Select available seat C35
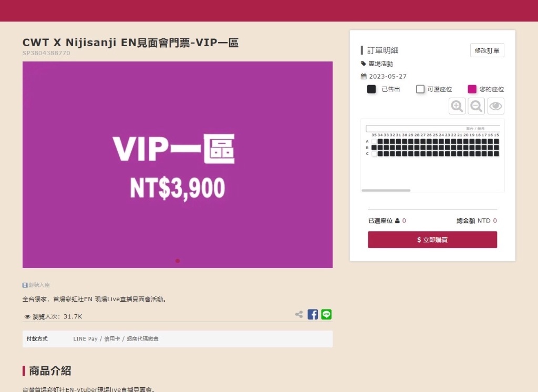 tap(374, 154)
